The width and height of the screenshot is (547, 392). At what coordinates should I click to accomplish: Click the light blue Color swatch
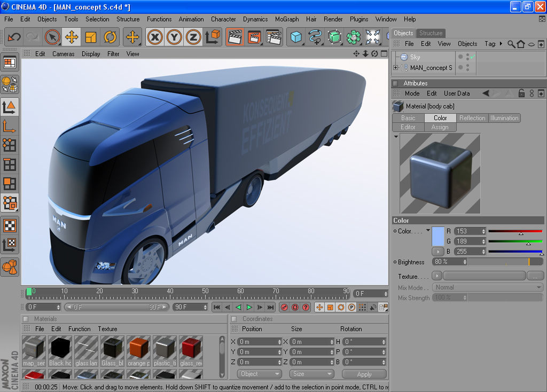(438, 237)
